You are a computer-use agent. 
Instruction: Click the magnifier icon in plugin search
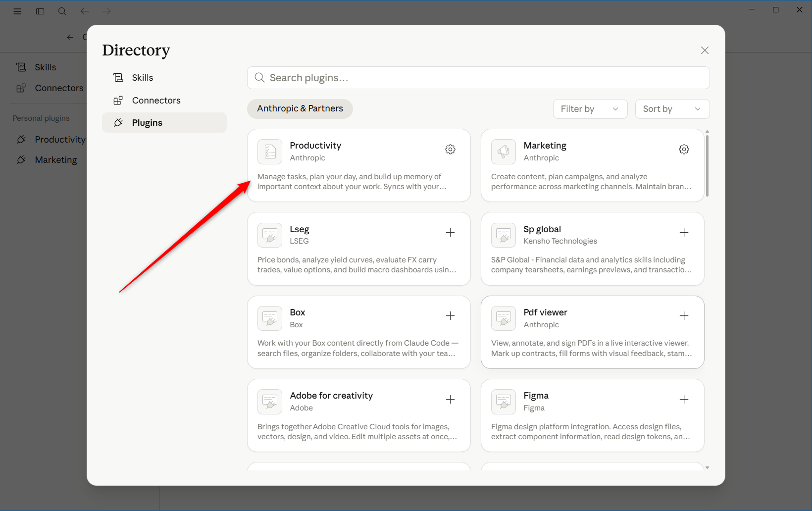[259, 78]
